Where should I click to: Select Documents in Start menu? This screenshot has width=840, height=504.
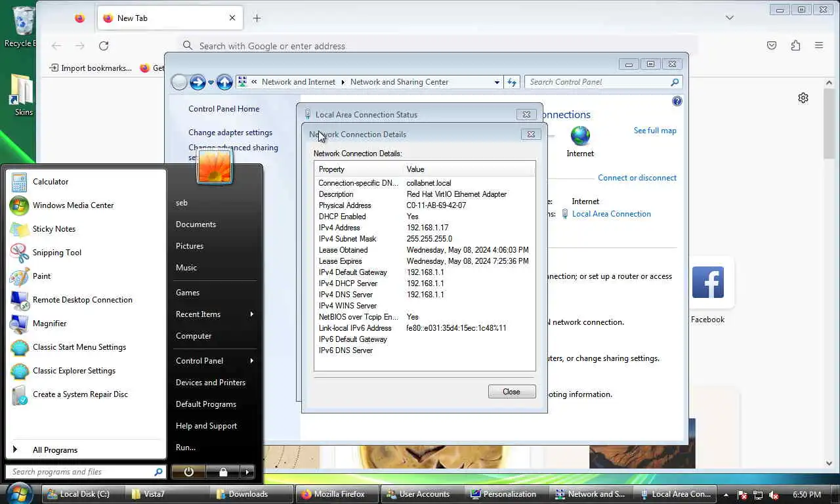196,224
